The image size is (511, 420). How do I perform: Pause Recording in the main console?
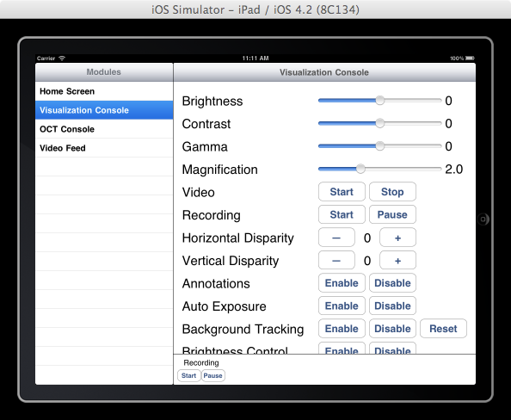392,214
